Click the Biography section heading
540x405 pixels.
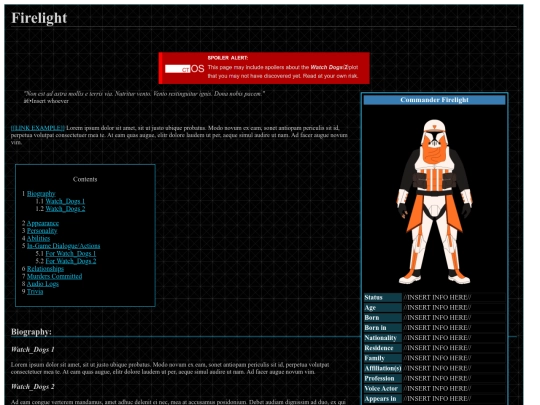coord(31,332)
